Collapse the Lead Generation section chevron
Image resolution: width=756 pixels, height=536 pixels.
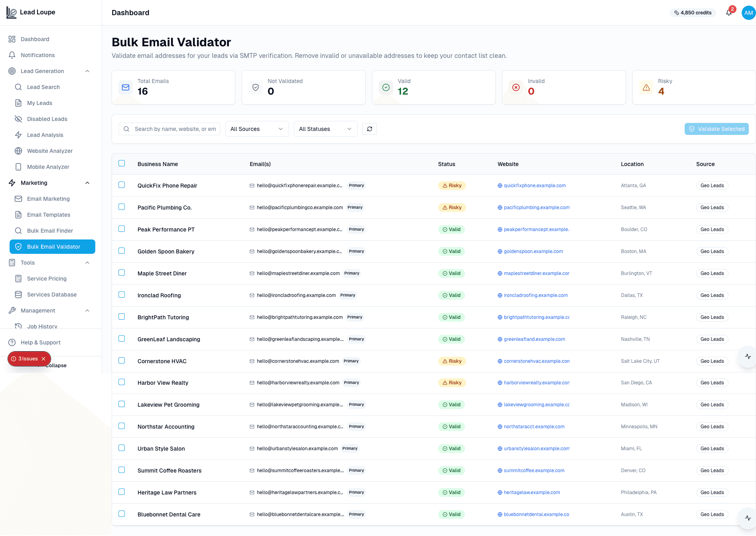coord(87,71)
